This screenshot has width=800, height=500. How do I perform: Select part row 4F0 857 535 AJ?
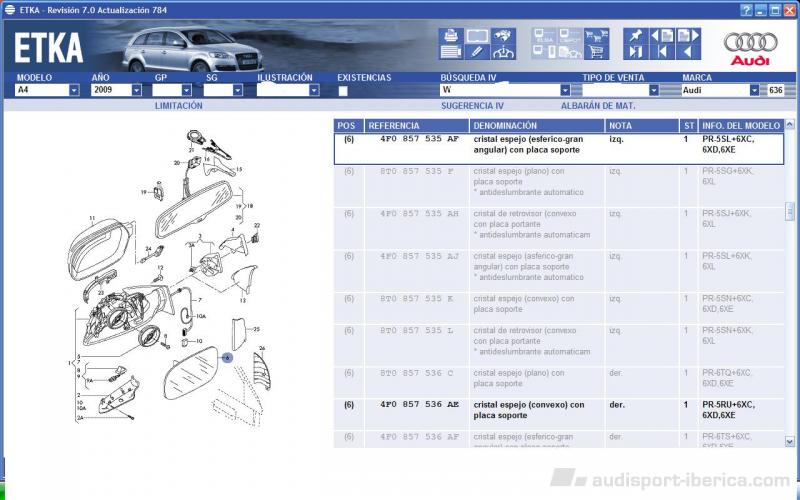point(559,271)
